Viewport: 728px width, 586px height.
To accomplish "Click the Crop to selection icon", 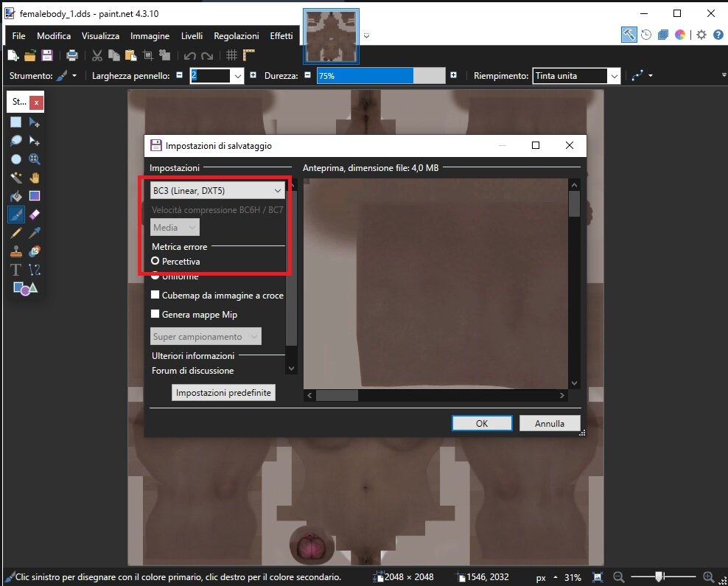I will click(x=148, y=56).
